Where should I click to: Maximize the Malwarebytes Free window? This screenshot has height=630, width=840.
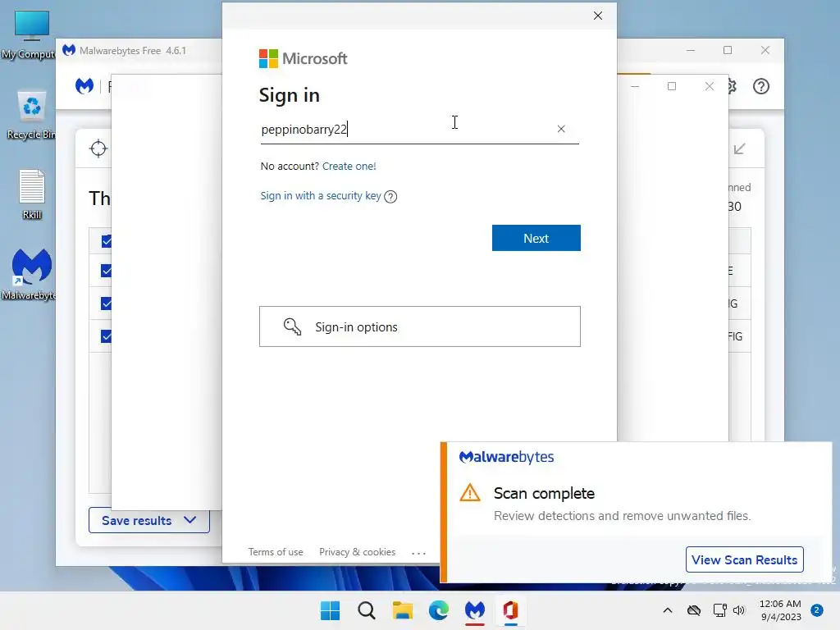coord(728,50)
